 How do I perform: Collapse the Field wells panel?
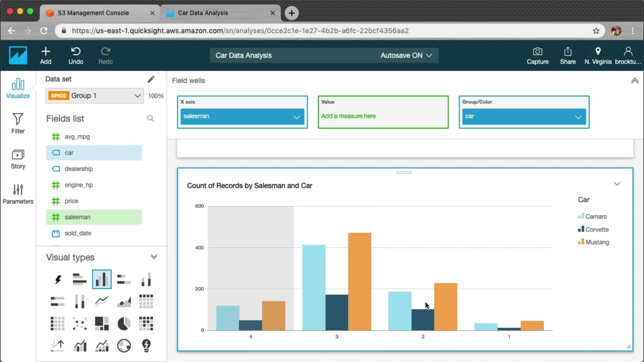point(635,81)
